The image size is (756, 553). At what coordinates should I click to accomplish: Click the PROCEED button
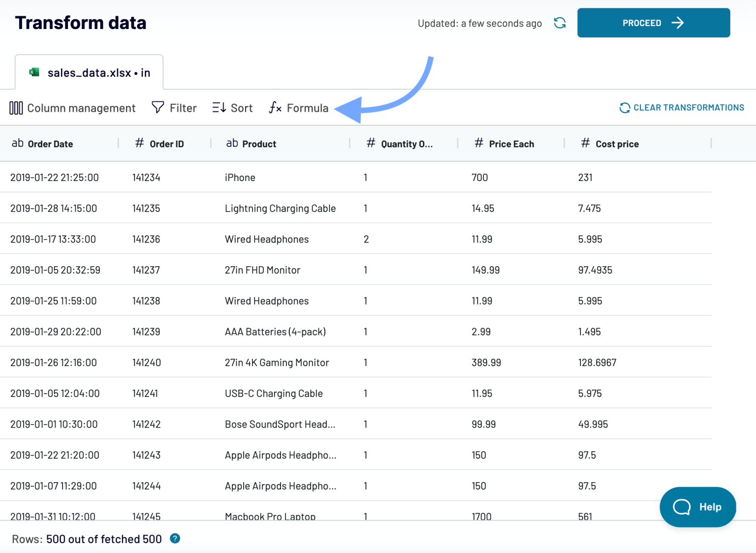pos(653,23)
